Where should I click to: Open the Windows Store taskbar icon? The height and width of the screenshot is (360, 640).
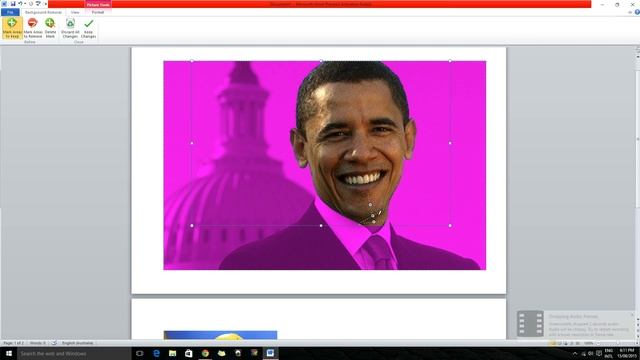(x=189, y=353)
